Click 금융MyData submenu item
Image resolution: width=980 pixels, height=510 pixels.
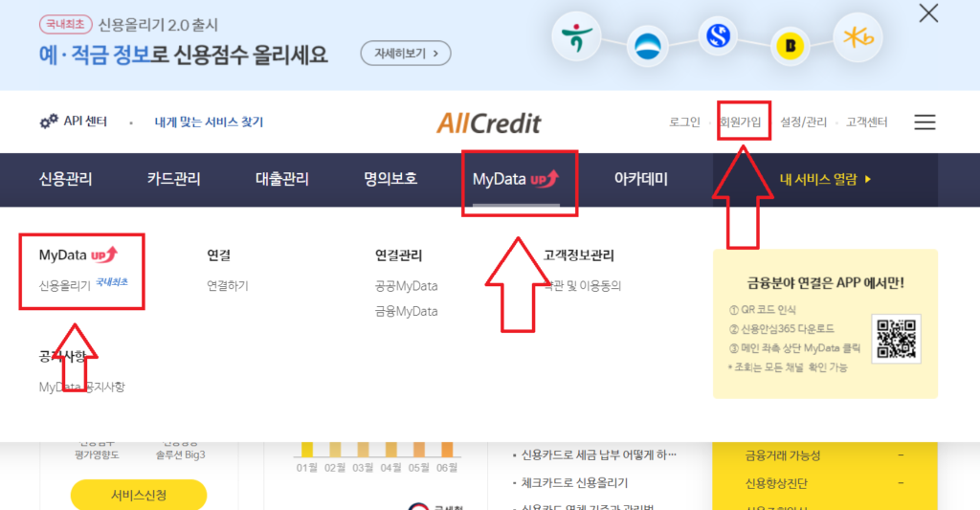point(406,311)
